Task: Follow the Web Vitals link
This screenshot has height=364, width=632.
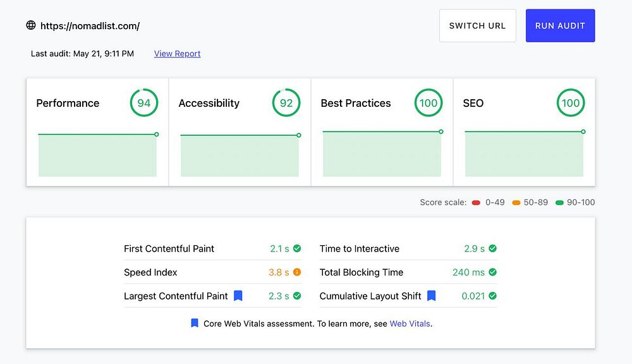Action: click(410, 324)
